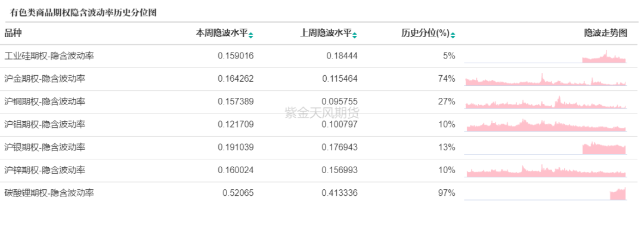
Task: Click the 27% percentile cell
Action: click(447, 101)
